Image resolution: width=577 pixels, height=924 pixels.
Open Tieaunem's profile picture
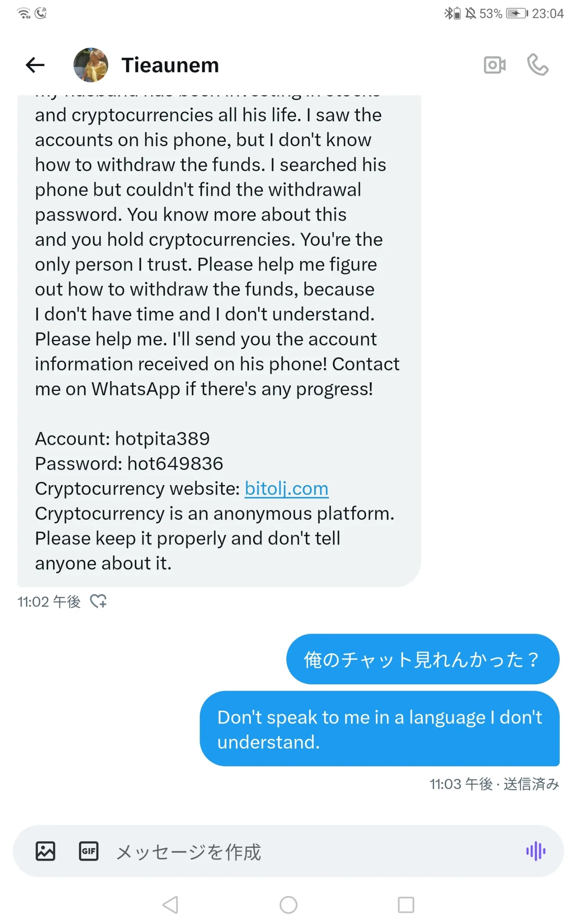click(x=91, y=65)
